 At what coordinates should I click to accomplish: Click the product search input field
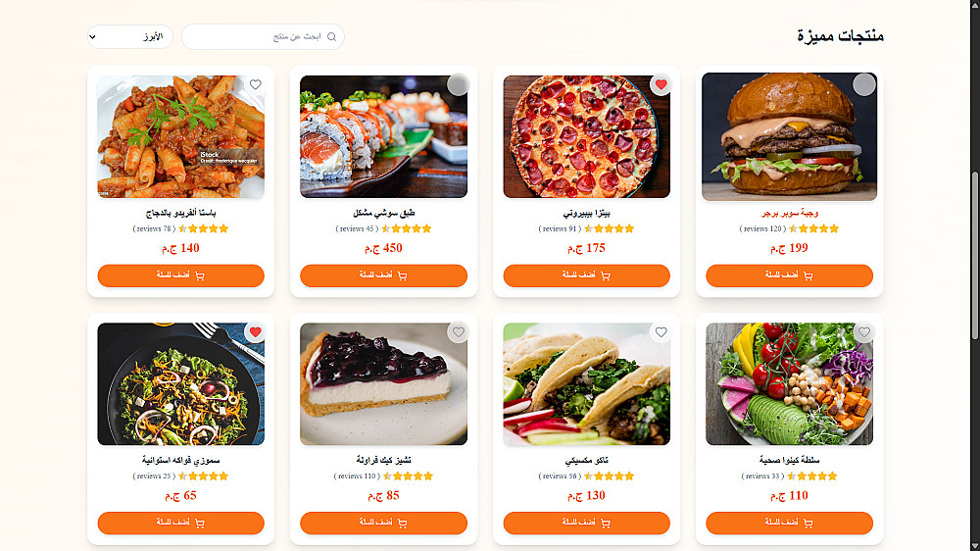click(x=263, y=37)
